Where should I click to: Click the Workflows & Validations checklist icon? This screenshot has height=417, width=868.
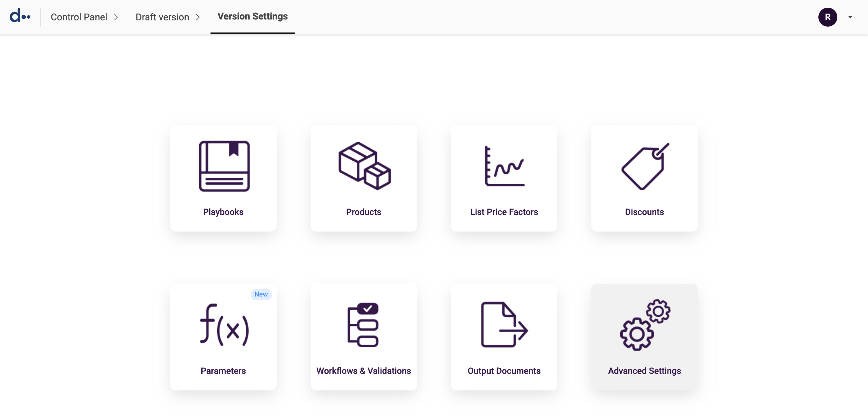click(363, 325)
